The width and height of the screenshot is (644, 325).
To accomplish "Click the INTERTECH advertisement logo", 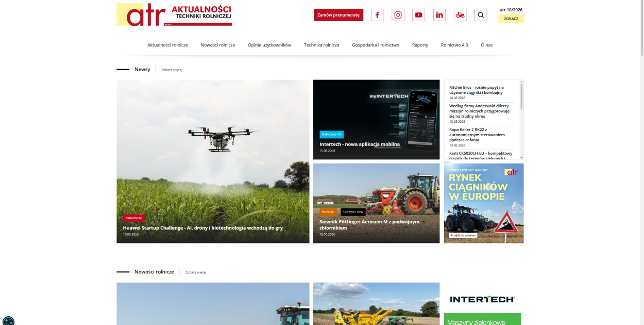I will coord(482,299).
